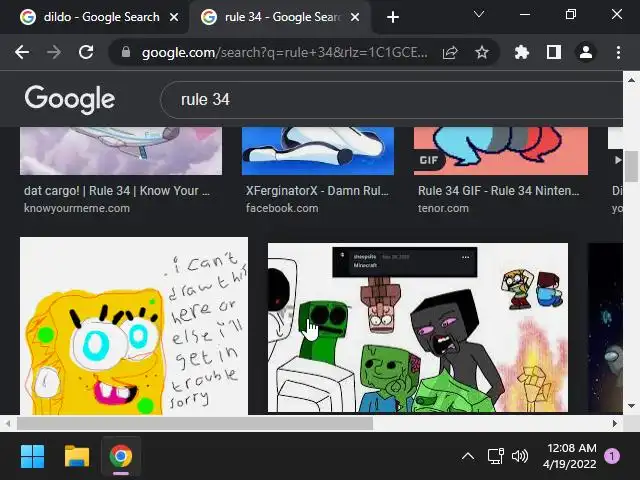The width and height of the screenshot is (640, 480).
Task: Open the network status tray icon
Action: 496,456
